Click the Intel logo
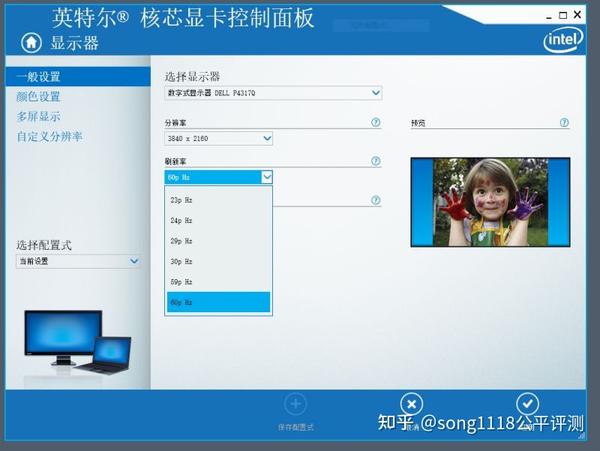This screenshot has width=600, height=451. [x=563, y=40]
